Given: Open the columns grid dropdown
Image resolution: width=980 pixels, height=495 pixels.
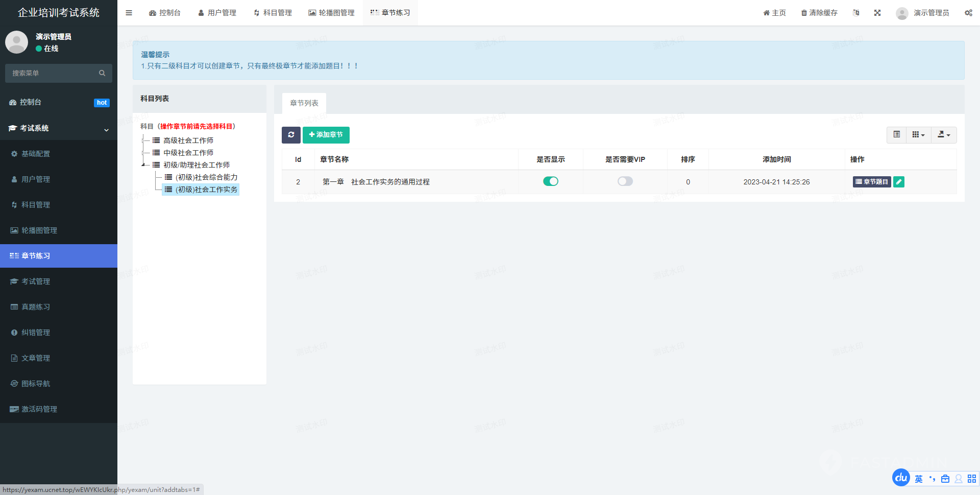Looking at the screenshot, I should [918, 135].
